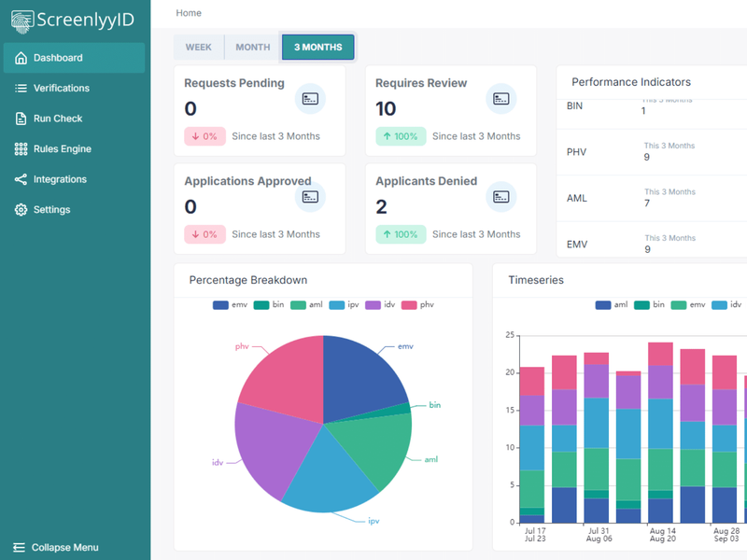Toggle emv series in Percentage Breakdown legend
This screenshot has height=560, width=747.
pyautogui.click(x=229, y=305)
